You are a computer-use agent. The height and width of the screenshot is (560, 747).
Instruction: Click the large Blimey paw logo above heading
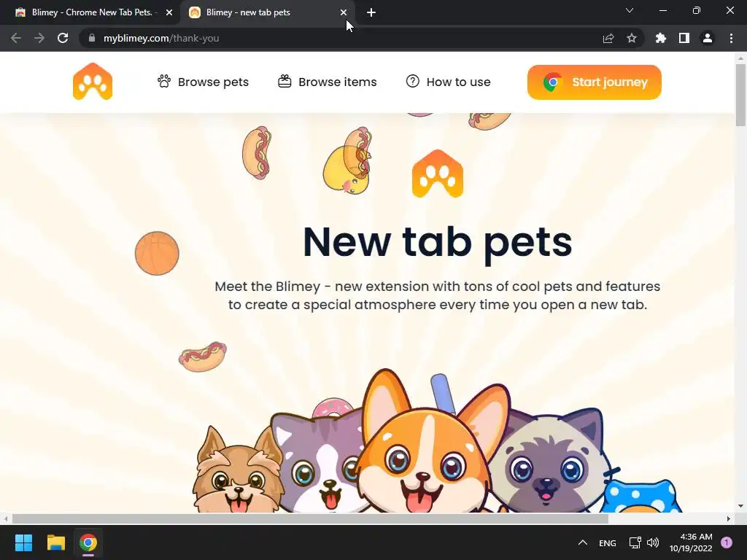[x=438, y=174]
